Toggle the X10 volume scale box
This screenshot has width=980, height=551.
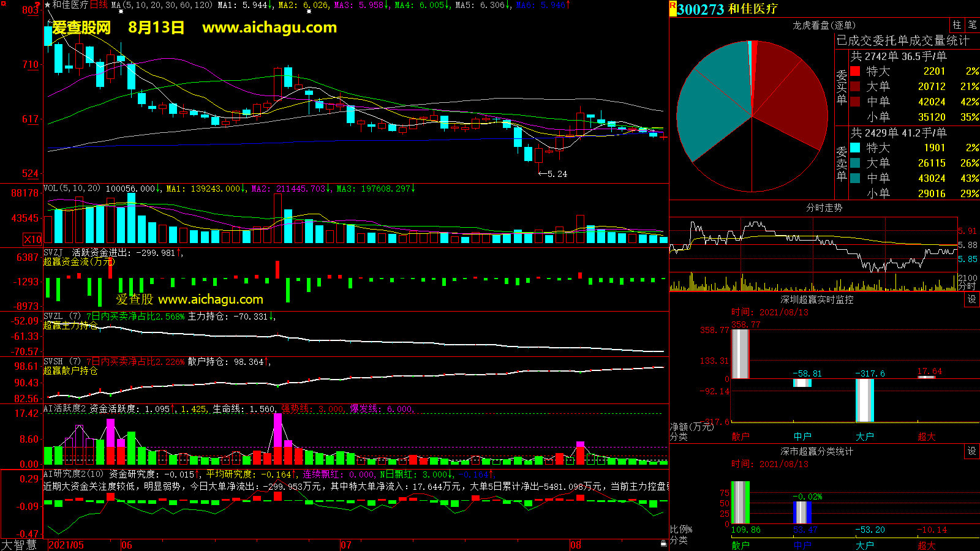[32, 239]
